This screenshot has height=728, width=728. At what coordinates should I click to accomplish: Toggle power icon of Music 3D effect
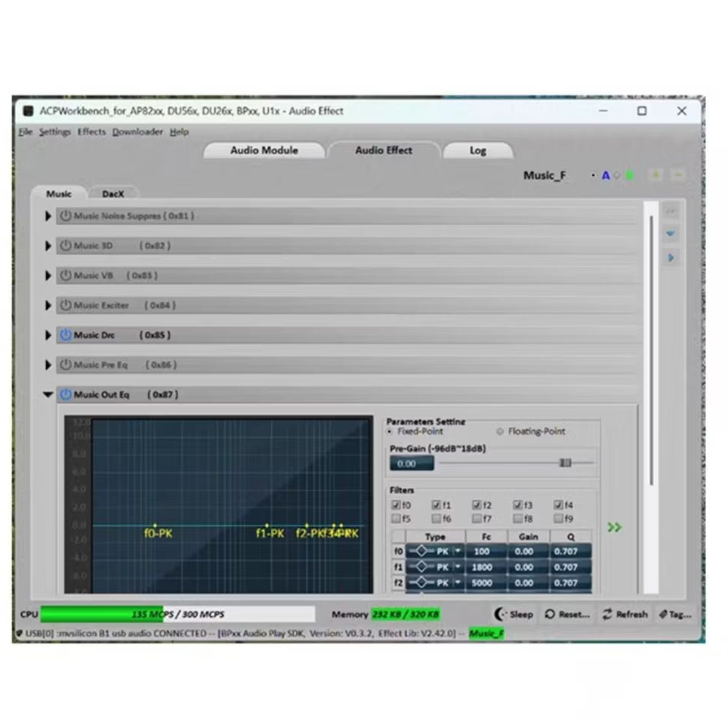(66, 245)
